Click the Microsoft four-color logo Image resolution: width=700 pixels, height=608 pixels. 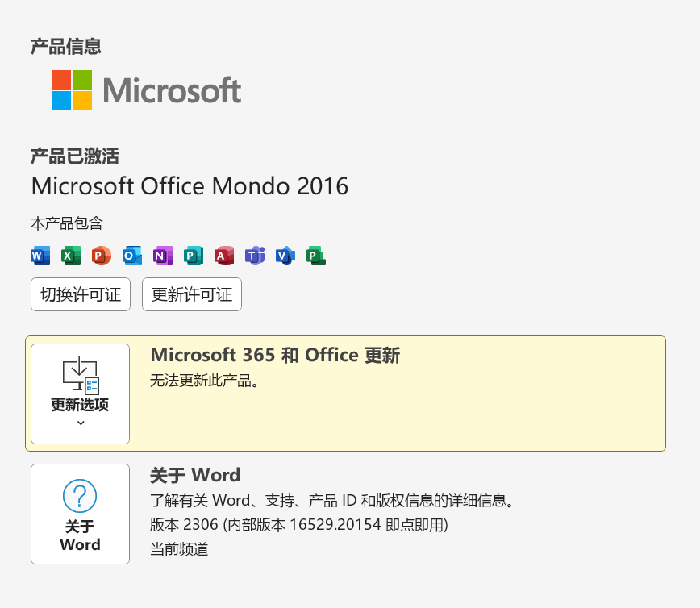(x=72, y=90)
